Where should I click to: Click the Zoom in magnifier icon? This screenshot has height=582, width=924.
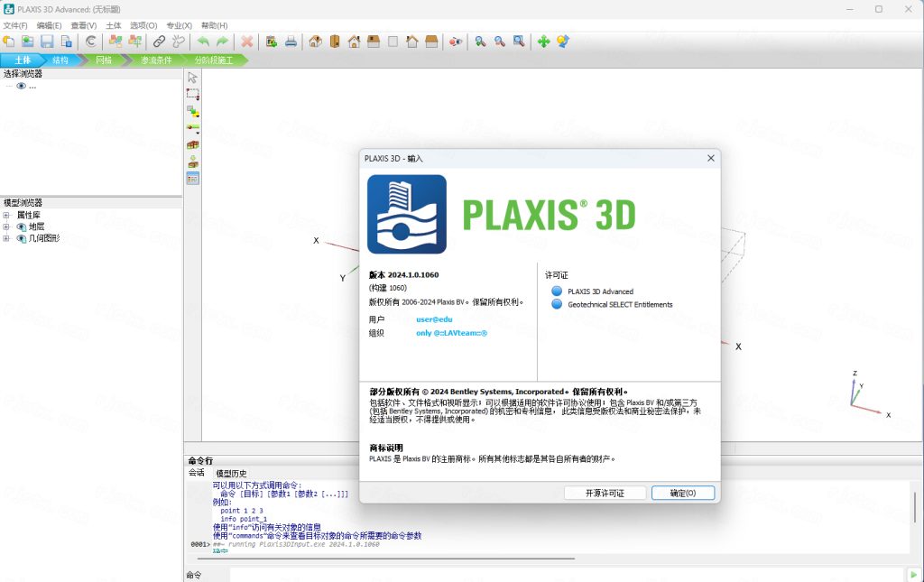[x=480, y=42]
